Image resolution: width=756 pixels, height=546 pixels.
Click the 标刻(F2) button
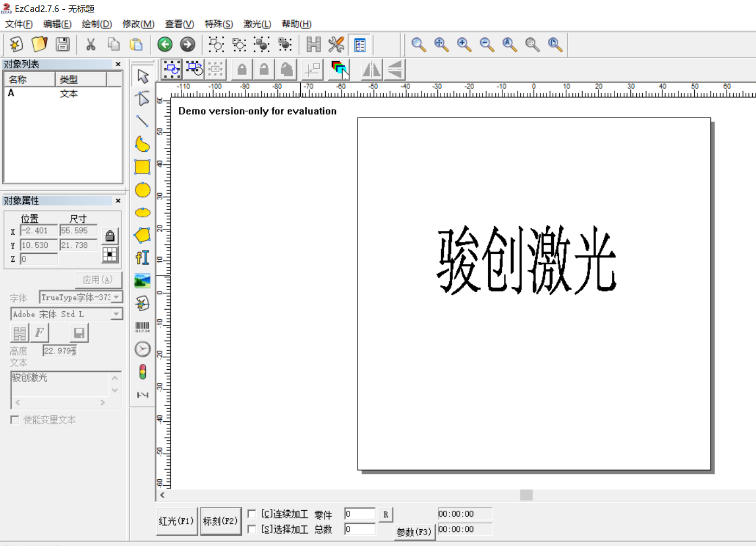pos(221,521)
